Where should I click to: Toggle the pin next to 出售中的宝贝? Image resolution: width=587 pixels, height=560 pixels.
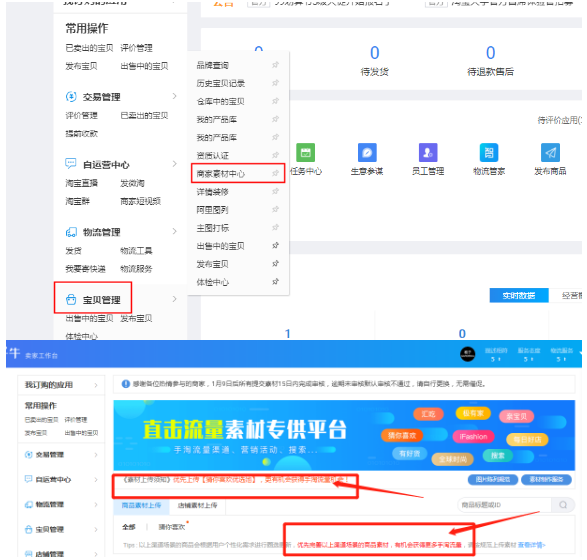point(275,246)
